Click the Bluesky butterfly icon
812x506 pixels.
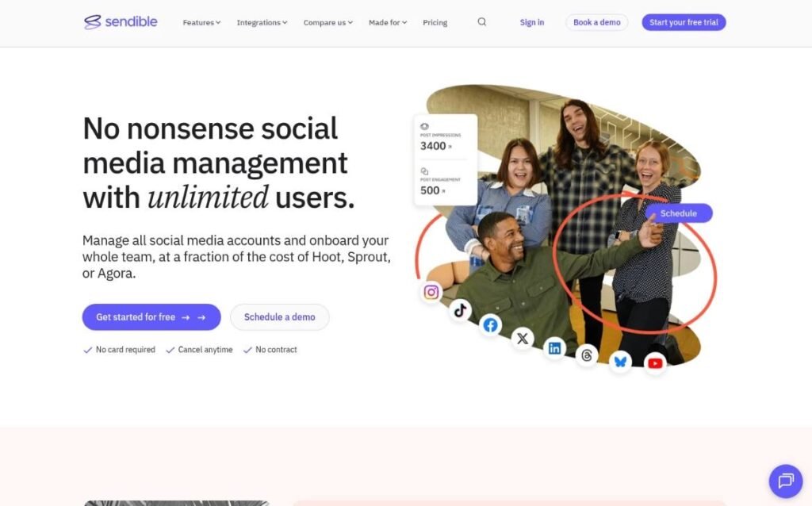[x=620, y=361]
